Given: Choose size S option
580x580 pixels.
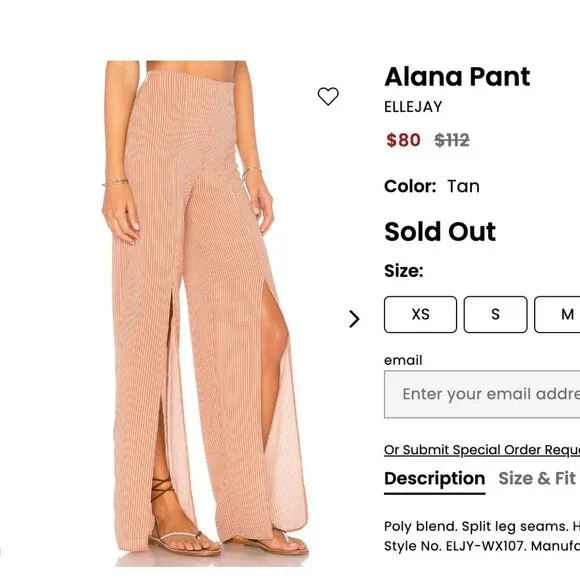Looking at the screenshot, I should click(495, 314).
